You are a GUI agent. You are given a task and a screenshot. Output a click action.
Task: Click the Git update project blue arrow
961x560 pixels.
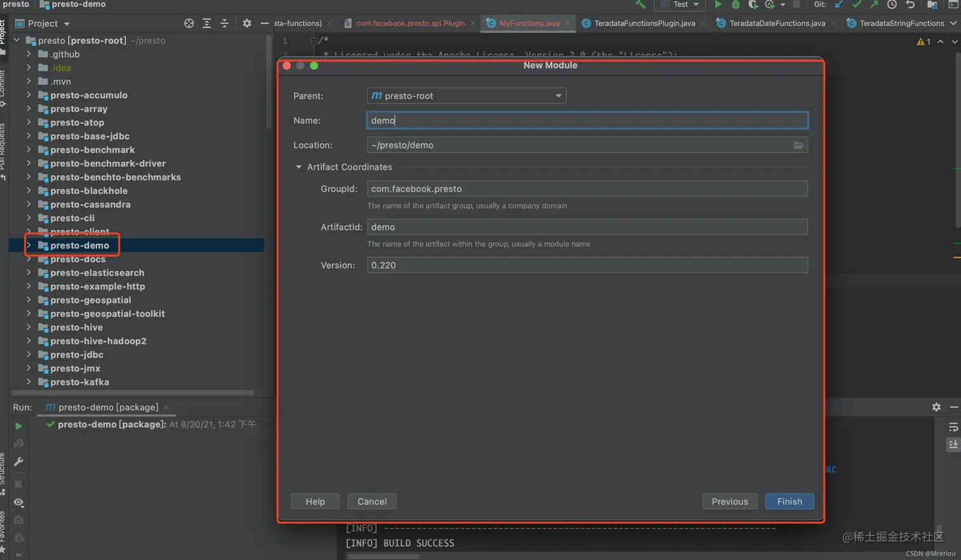coord(839,4)
